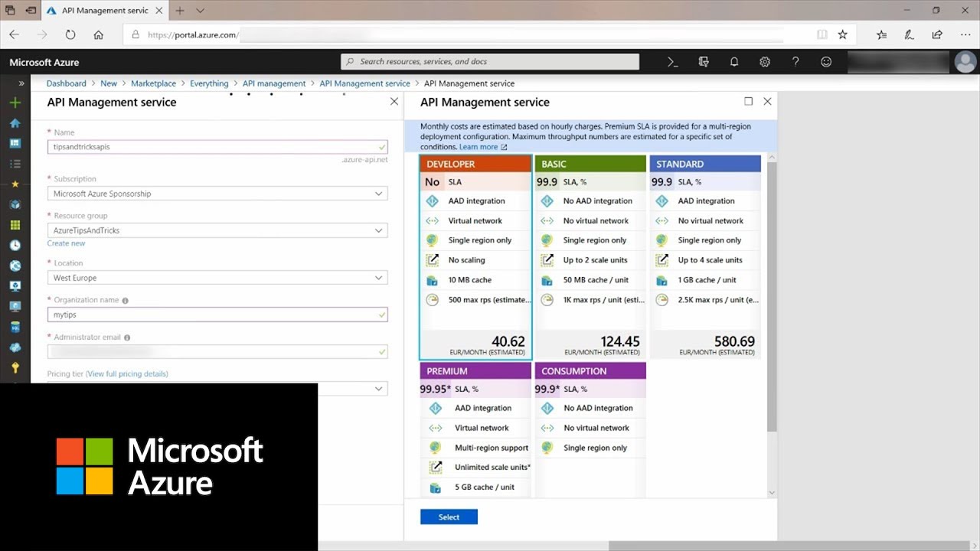980x551 pixels.
Task: Open the help question mark icon
Action: point(795,62)
